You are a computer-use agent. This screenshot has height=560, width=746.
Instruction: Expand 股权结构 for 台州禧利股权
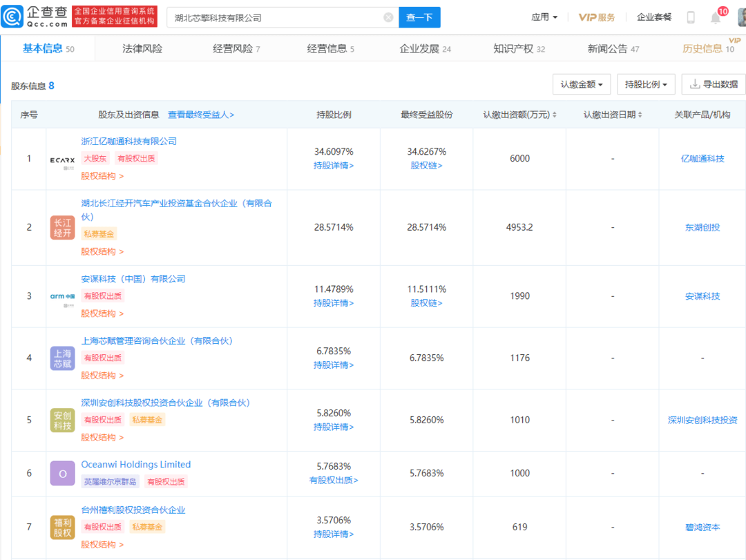102,544
